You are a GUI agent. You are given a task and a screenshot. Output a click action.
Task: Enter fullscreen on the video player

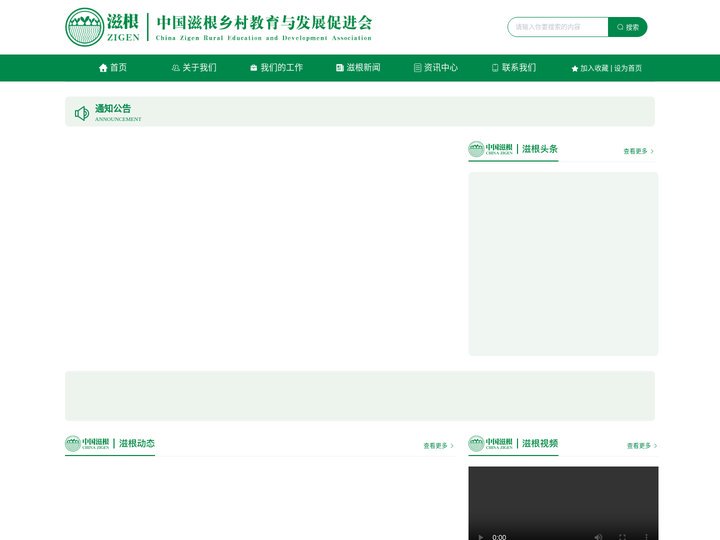(x=622, y=536)
